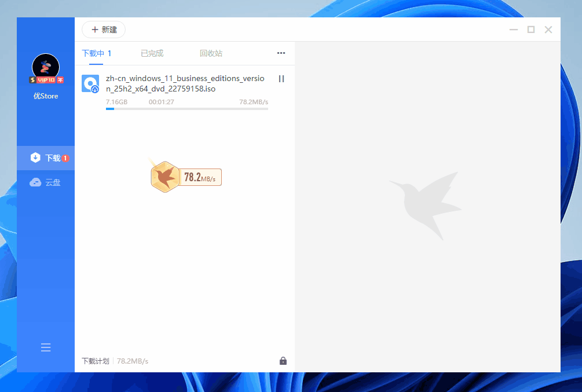Screen dimensions: 582x392
Task: Open 云盘 cloud drive in sidebar
Action: point(46,182)
